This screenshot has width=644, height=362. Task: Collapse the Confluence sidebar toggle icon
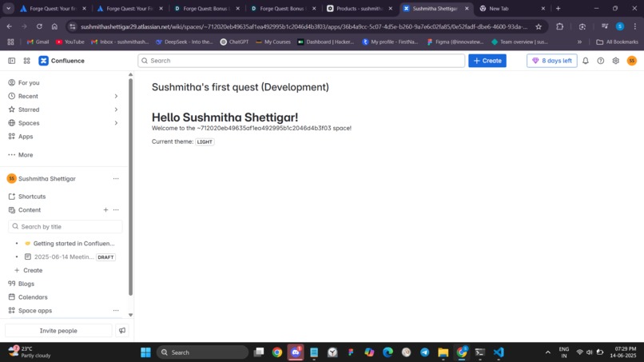point(11,61)
